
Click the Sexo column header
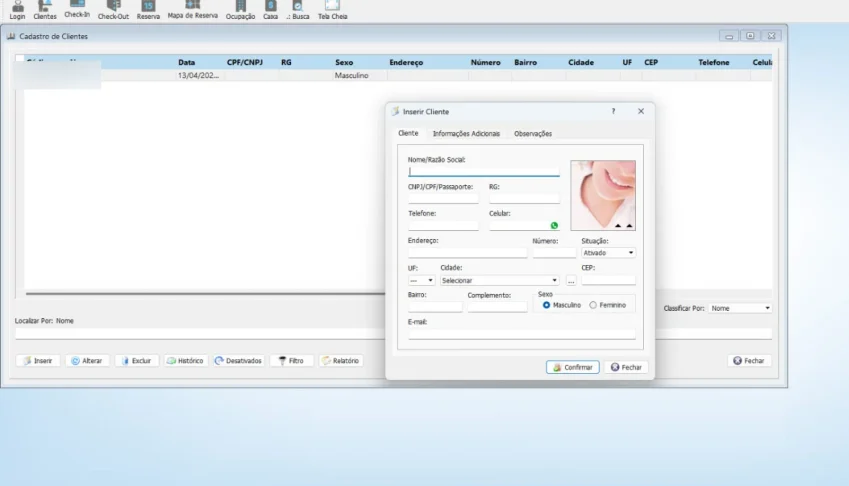[x=344, y=62]
